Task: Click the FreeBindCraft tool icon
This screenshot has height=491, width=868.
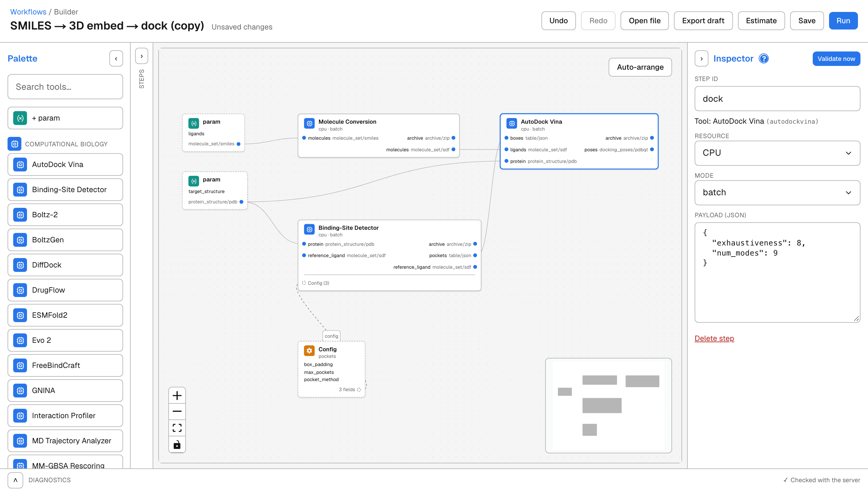Action: (x=20, y=365)
